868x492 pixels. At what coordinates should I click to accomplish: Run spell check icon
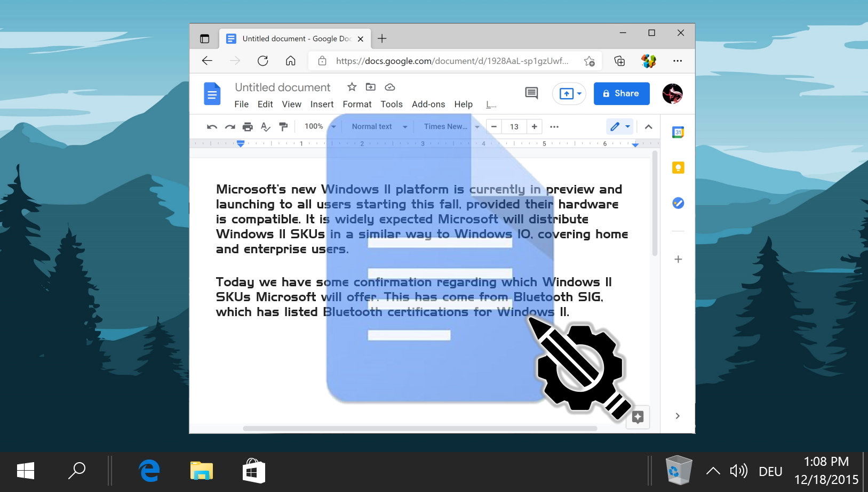click(x=266, y=127)
